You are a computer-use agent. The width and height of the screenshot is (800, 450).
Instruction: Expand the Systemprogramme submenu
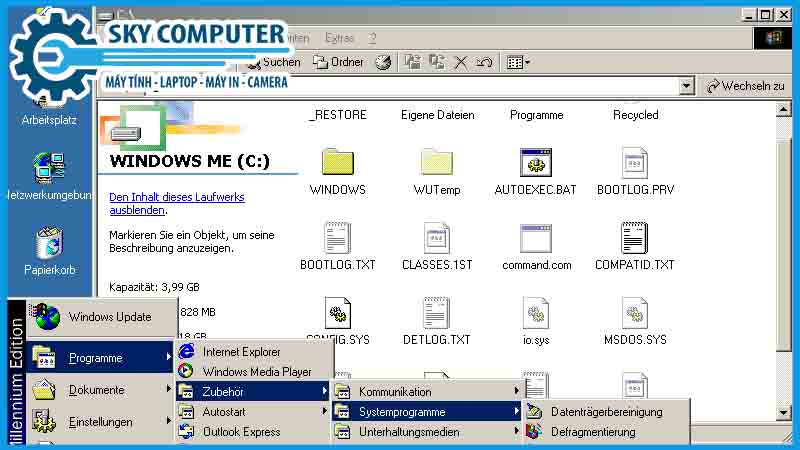pos(427,411)
